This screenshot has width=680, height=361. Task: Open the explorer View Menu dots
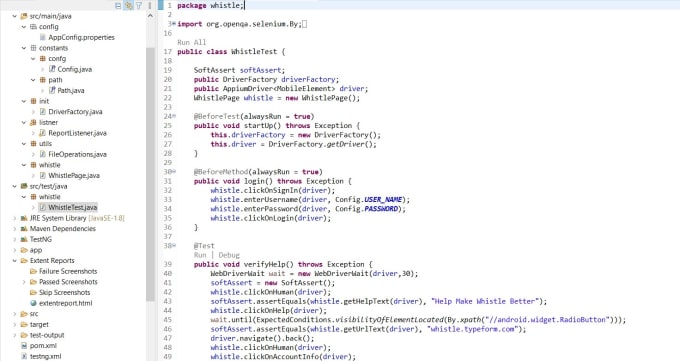(150, 6)
